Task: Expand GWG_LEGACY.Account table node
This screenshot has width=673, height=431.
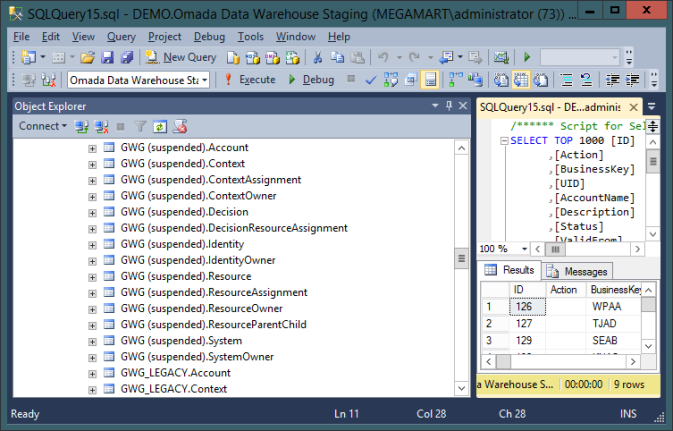Action: (92, 374)
